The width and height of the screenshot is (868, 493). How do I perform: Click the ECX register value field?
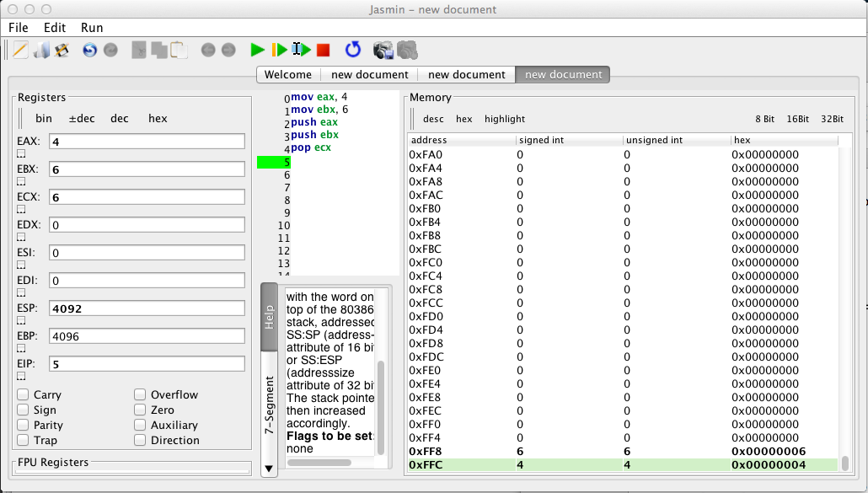point(147,196)
